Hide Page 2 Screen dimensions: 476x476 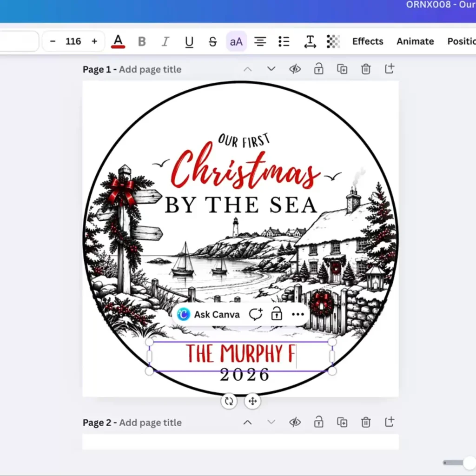click(x=295, y=422)
